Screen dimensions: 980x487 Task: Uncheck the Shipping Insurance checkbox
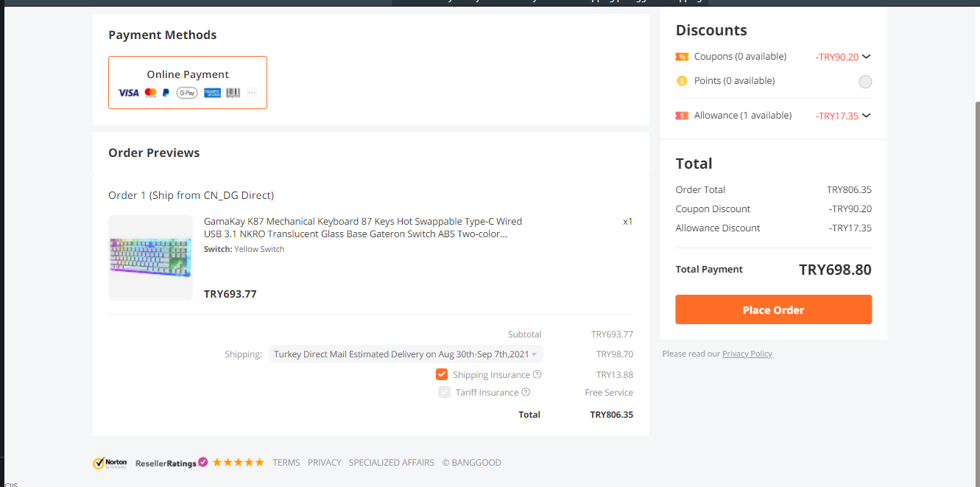point(442,374)
